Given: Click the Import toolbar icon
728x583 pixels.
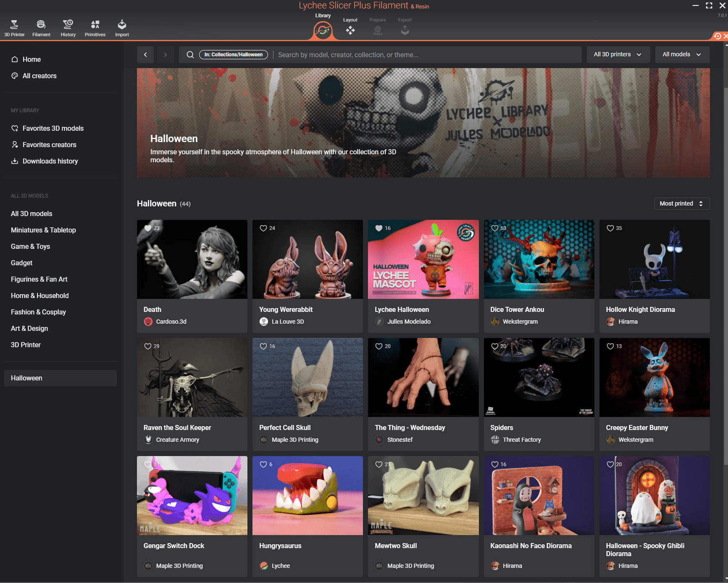Looking at the screenshot, I should [122, 28].
